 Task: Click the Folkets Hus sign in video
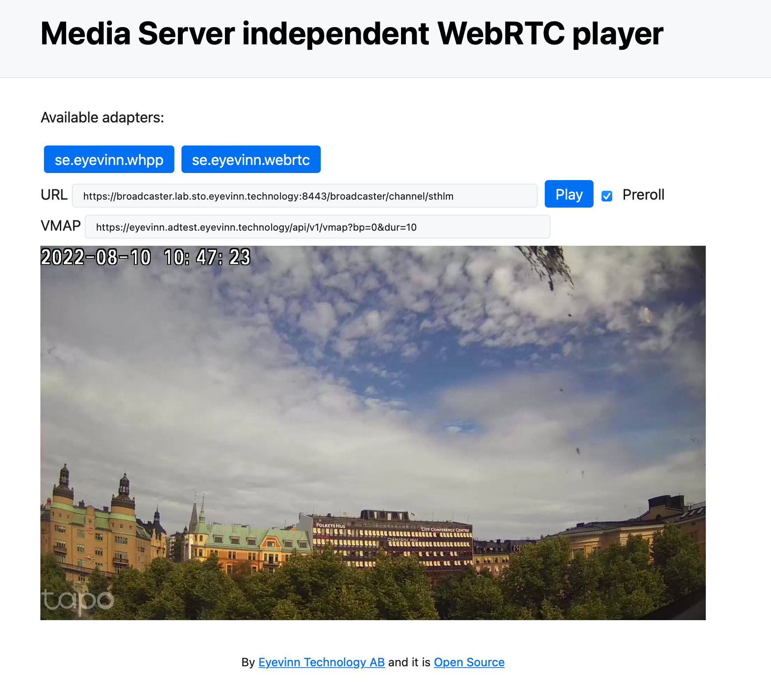330,526
